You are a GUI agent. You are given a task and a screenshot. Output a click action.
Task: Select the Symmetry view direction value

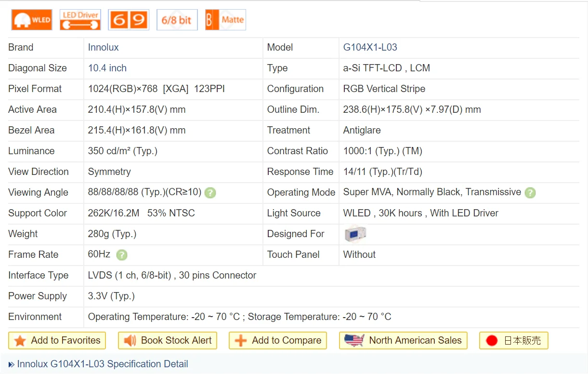[x=109, y=172]
